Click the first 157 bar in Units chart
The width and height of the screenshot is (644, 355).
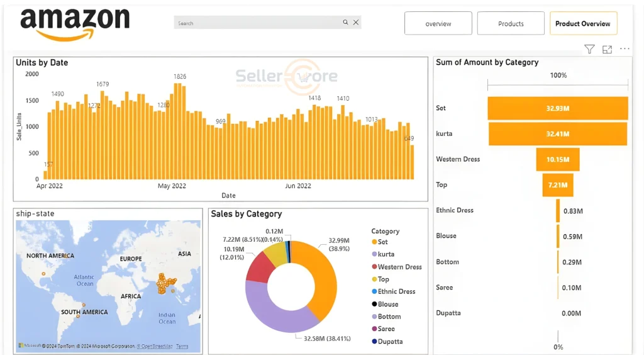45,175
